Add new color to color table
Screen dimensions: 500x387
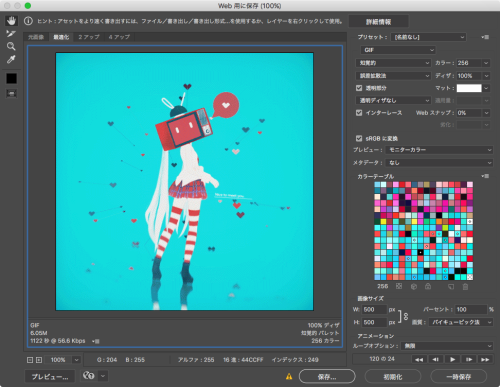tap(451, 286)
